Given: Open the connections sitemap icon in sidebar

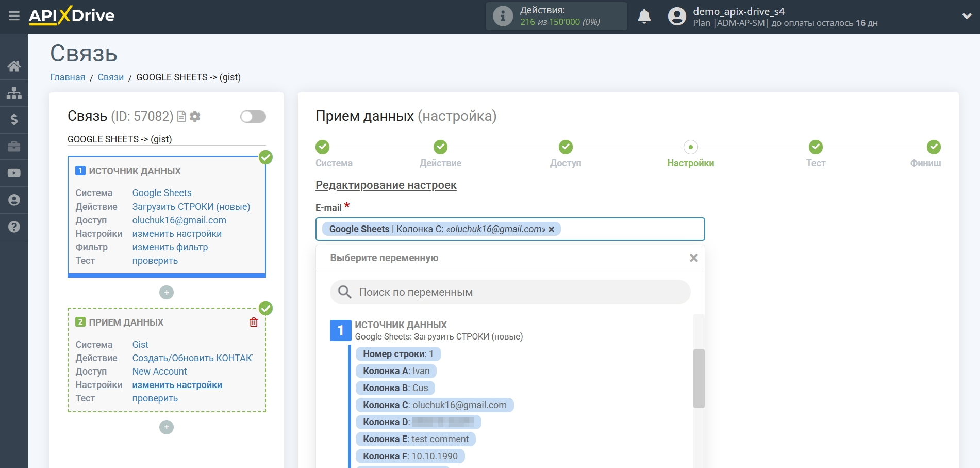Looking at the screenshot, I should pos(14,93).
